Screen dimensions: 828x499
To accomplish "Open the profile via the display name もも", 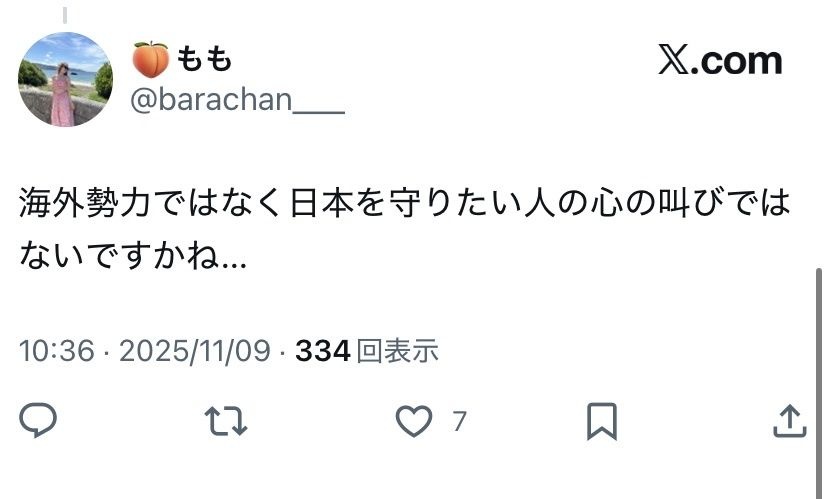I will (204, 59).
